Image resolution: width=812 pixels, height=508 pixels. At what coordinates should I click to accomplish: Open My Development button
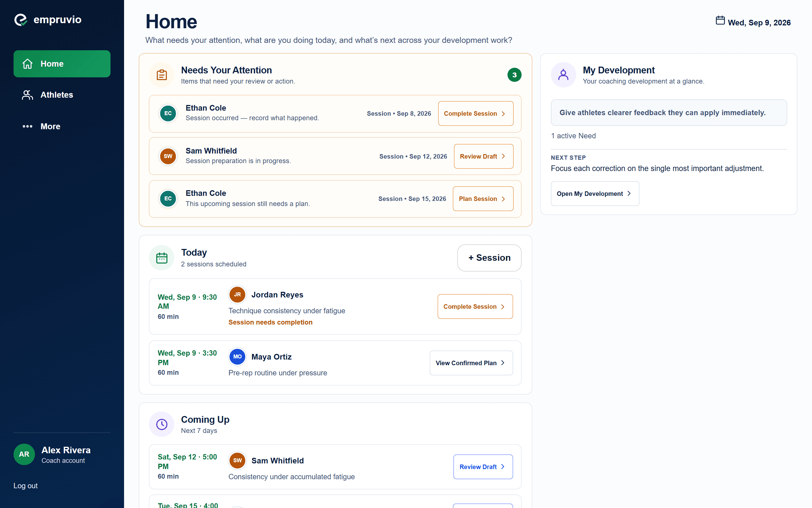tap(595, 194)
